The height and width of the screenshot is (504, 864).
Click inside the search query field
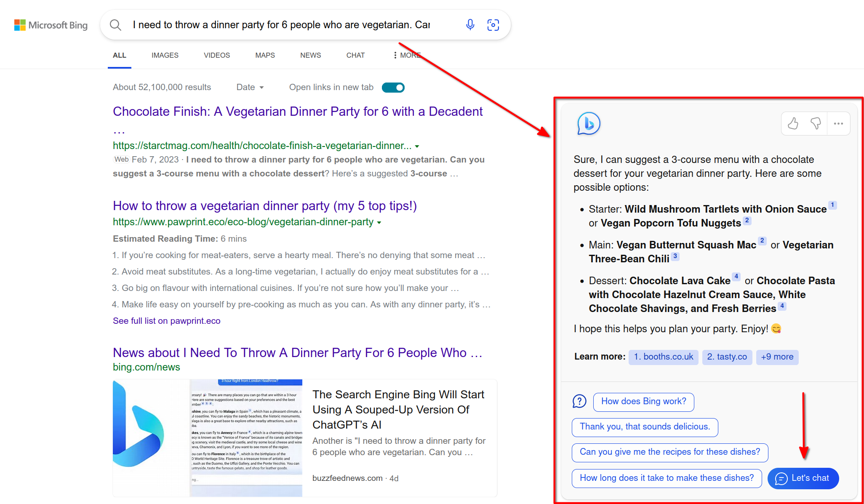coord(281,25)
